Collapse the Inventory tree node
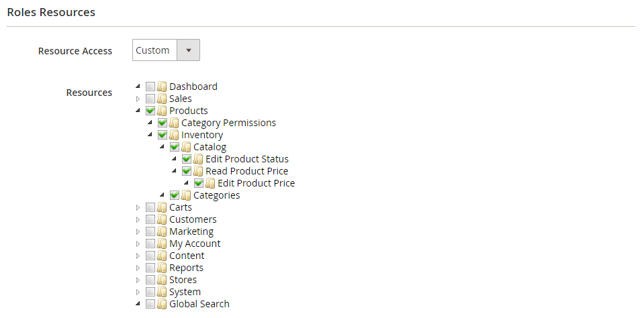Screen dimensions: 644x318 (150, 135)
